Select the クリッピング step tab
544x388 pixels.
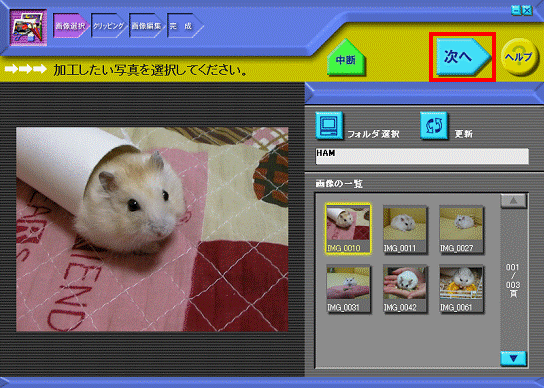click(109, 26)
